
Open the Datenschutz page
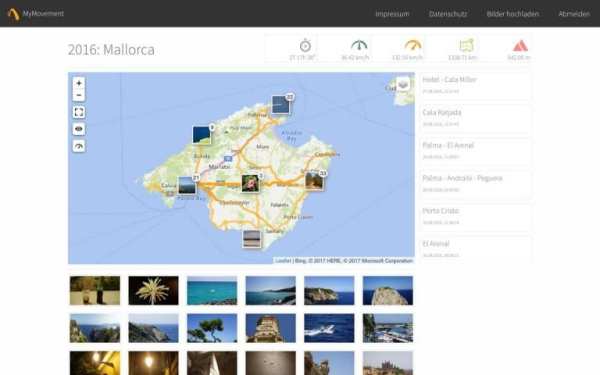(448, 14)
